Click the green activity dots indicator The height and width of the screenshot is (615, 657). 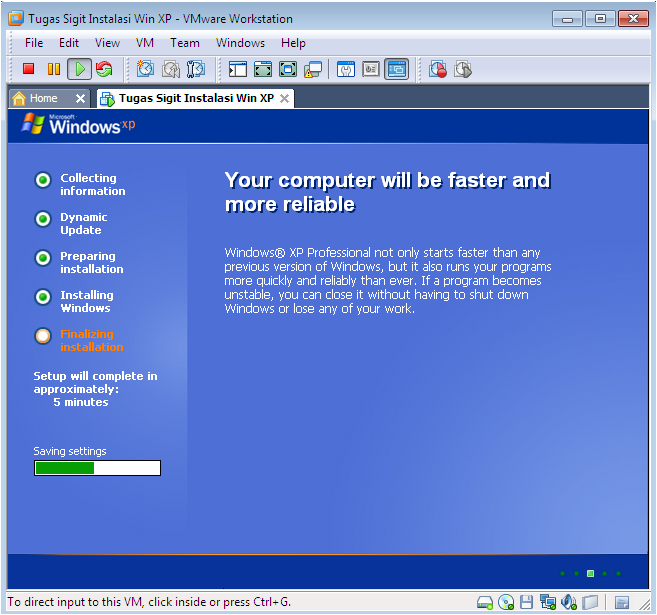coord(590,574)
